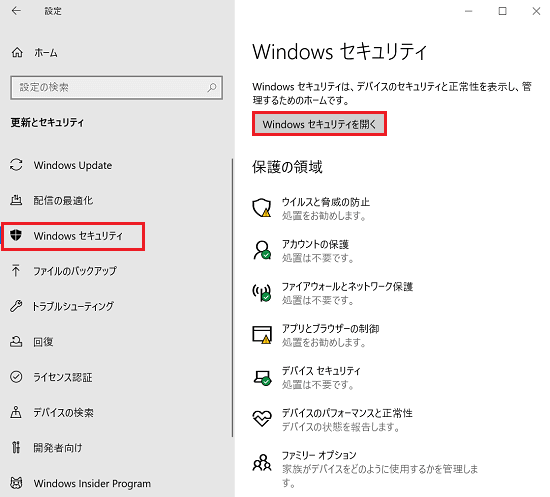Click the search magnifier icon
550x497 pixels.
click(212, 87)
